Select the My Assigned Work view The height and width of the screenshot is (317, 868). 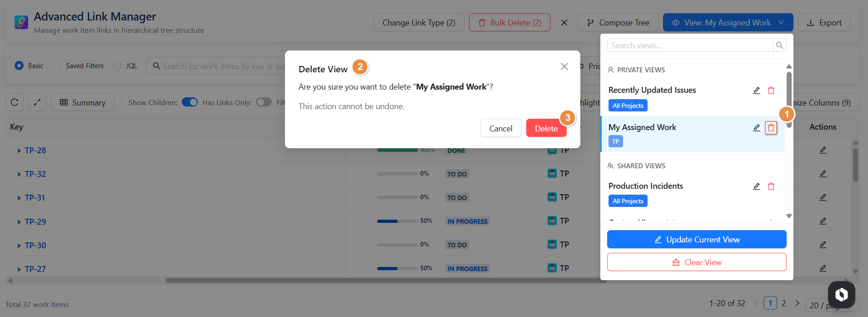tap(642, 127)
